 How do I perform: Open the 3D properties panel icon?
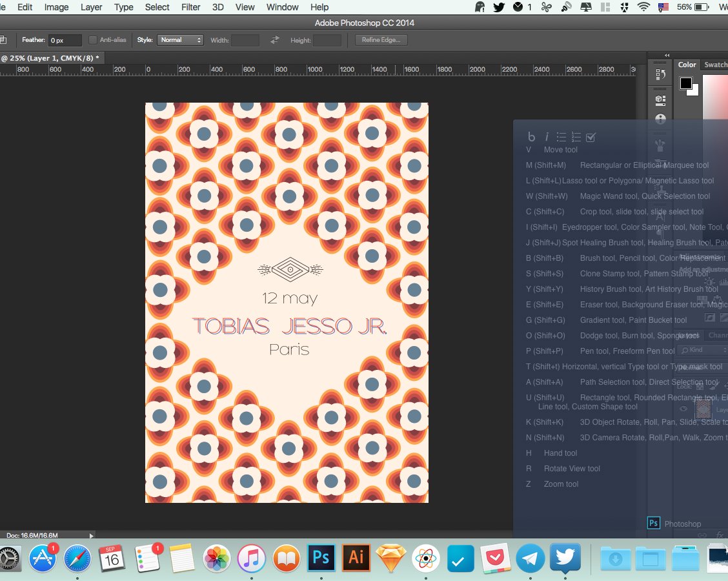click(x=660, y=100)
